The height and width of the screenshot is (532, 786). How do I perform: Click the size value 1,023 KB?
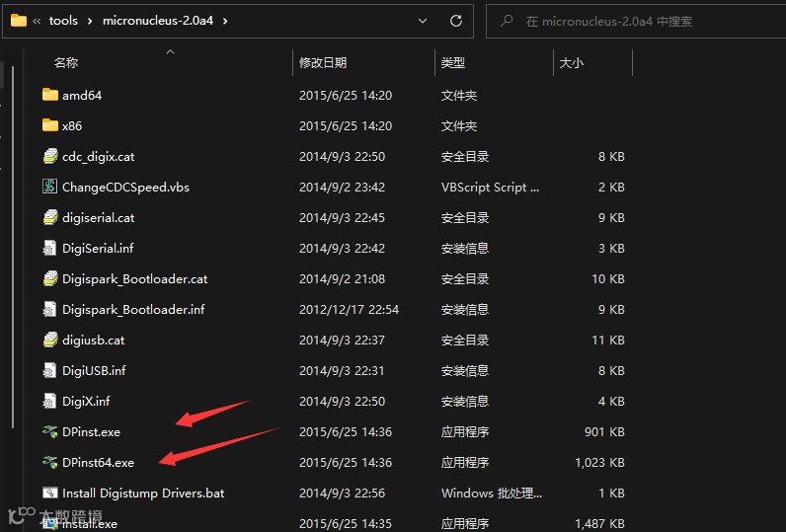click(599, 462)
